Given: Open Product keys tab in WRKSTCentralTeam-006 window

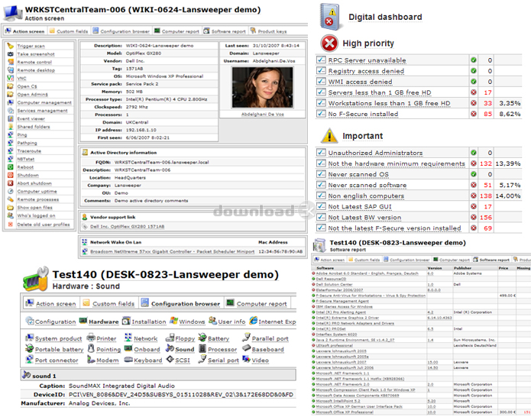Looking at the screenshot, I should click(273, 31).
